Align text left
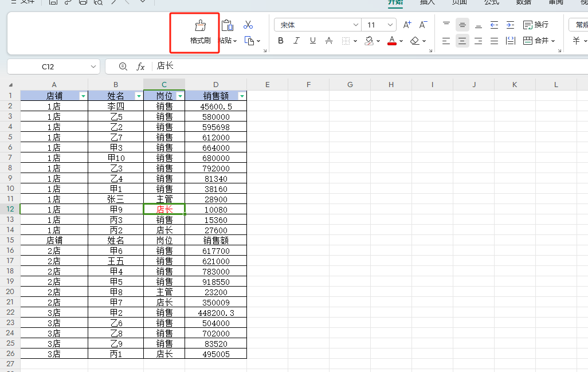The height and width of the screenshot is (372, 588). pos(446,41)
